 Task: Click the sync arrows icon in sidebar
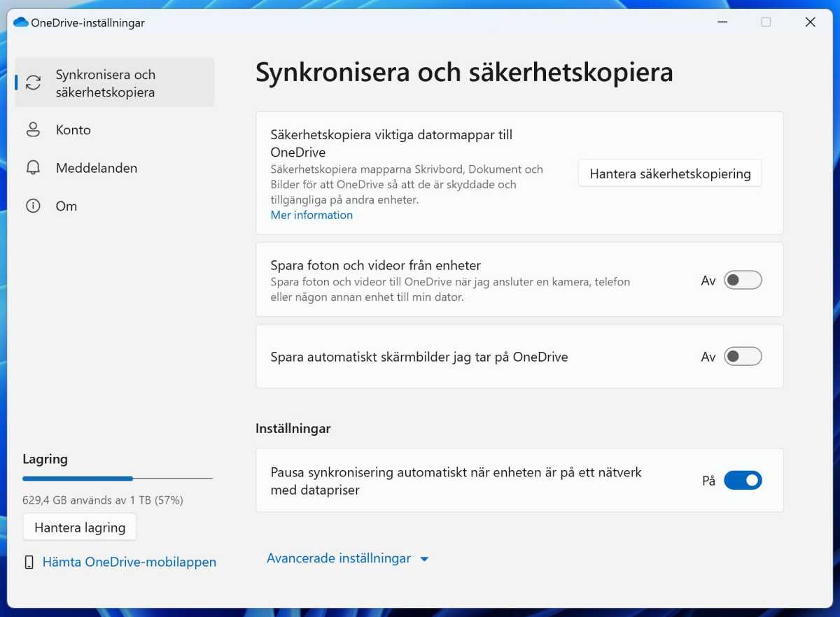[33, 83]
